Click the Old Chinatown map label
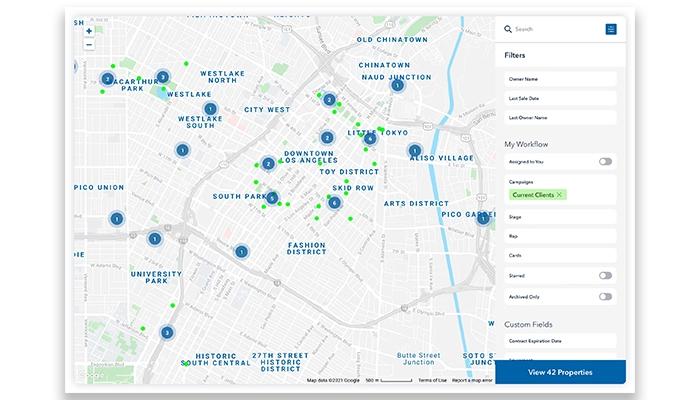 tap(392, 40)
